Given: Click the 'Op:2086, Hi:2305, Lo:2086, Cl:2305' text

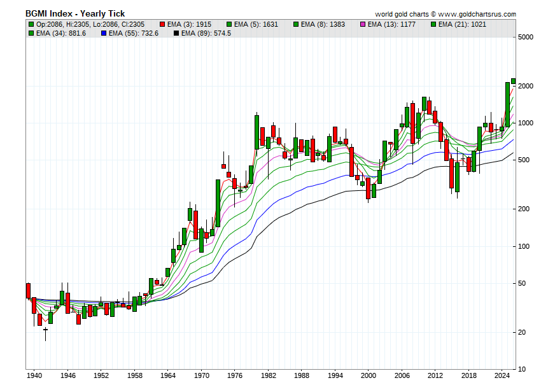Looking at the screenshot, I should pyautogui.click(x=90, y=24).
